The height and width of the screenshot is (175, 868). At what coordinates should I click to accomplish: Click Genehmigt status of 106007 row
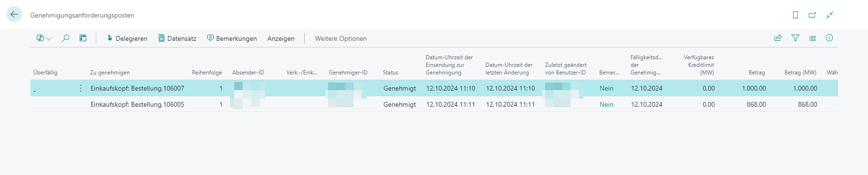pos(400,88)
